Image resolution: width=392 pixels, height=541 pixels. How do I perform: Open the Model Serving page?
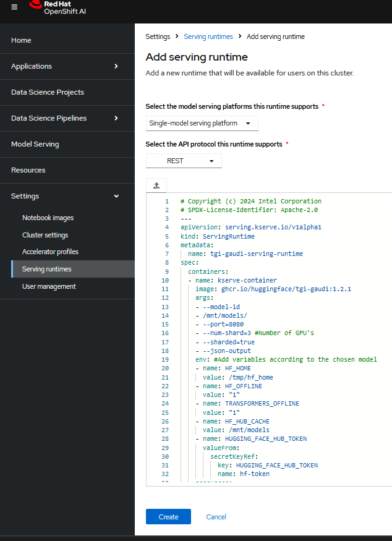35,144
